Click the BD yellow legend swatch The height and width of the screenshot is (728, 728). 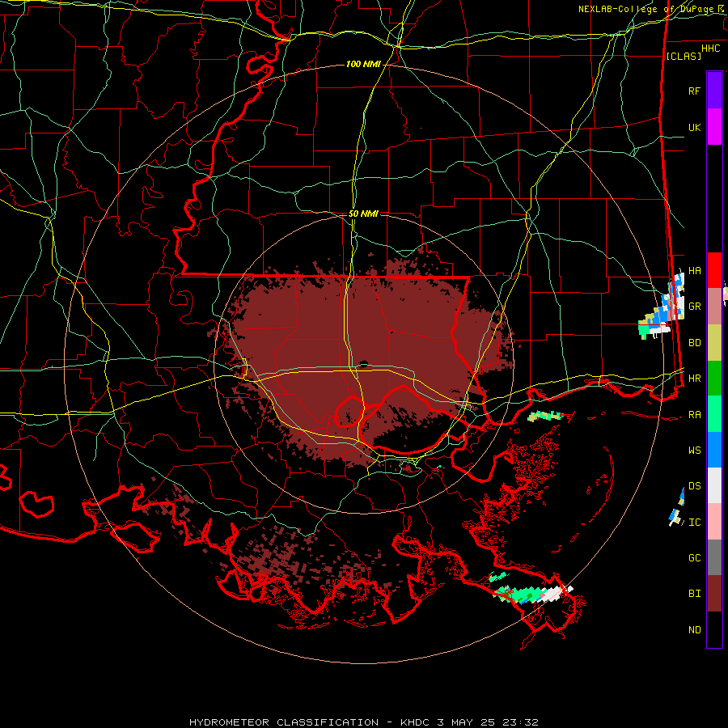click(x=714, y=342)
